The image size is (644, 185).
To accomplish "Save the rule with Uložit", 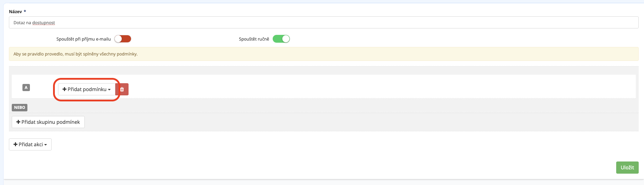I will pyautogui.click(x=627, y=168).
